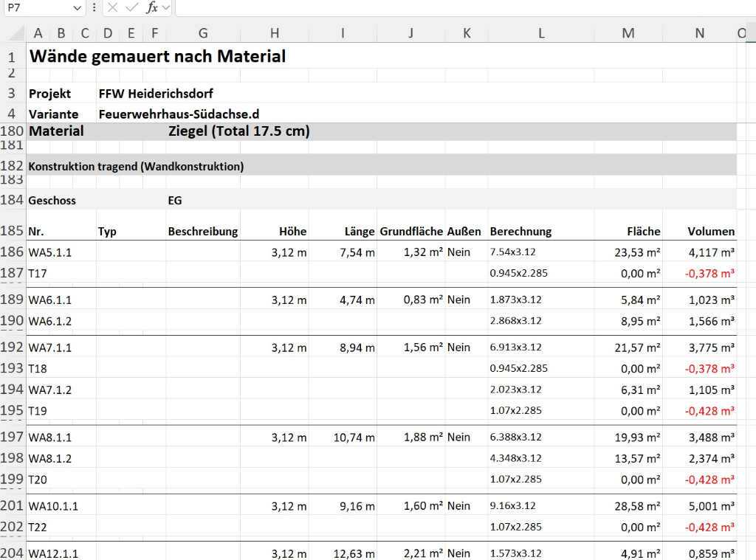The image size is (756, 560).
Task: Click the Volumen value 0,859 m³
Action: pos(711,554)
